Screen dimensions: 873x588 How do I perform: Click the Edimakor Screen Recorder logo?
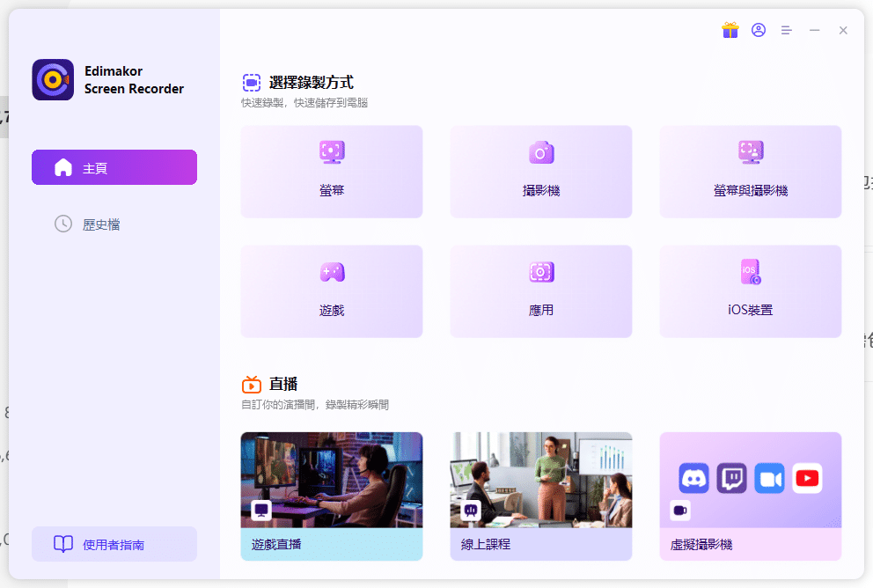(53, 79)
